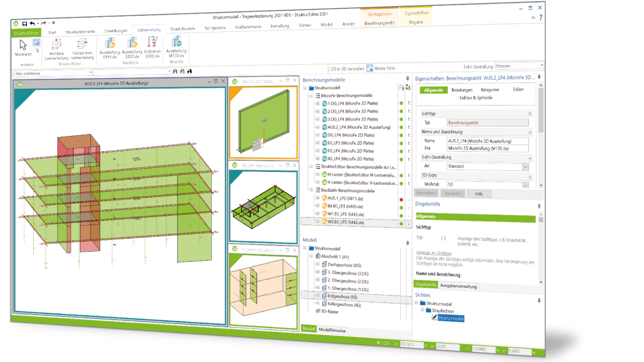Expand Erdgeschoss (EG) tree node
This screenshot has width=644, height=362.
(x=318, y=296)
